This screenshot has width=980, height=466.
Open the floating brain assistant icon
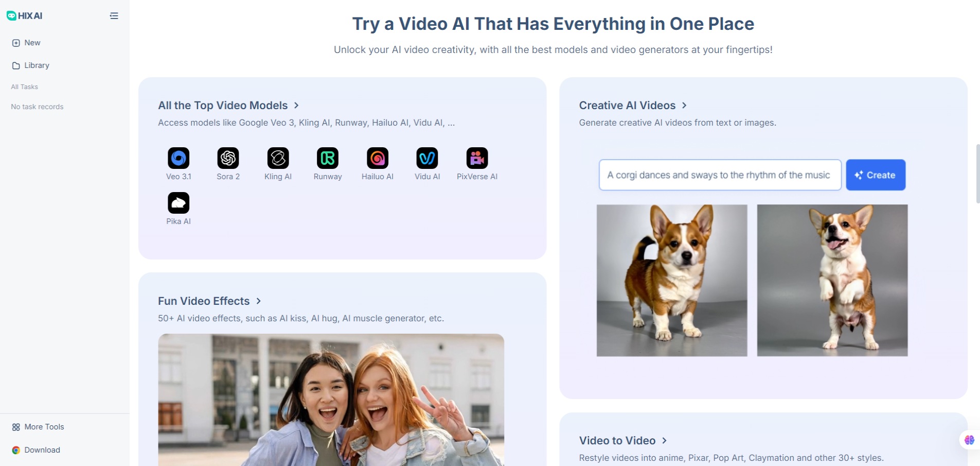(x=969, y=440)
